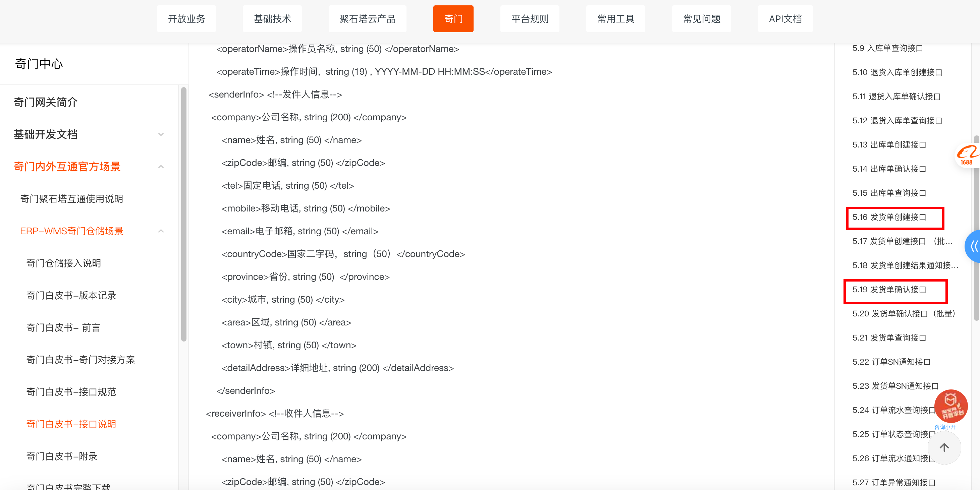Jump to 5.13 出库单创建接口
The width and height of the screenshot is (980, 490).
point(889,145)
